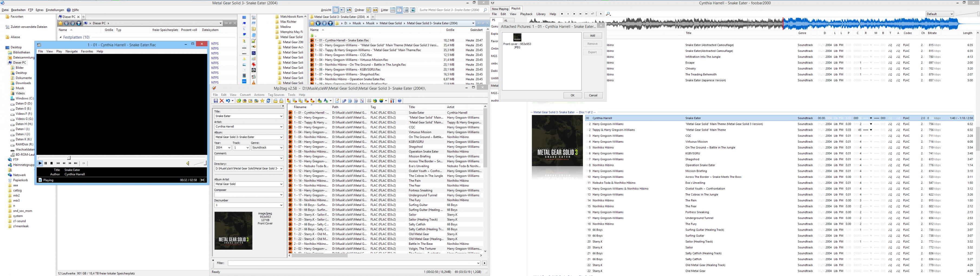This screenshot has width=980, height=276.
Task: Open media player Navigate menu
Action: click(x=71, y=52)
